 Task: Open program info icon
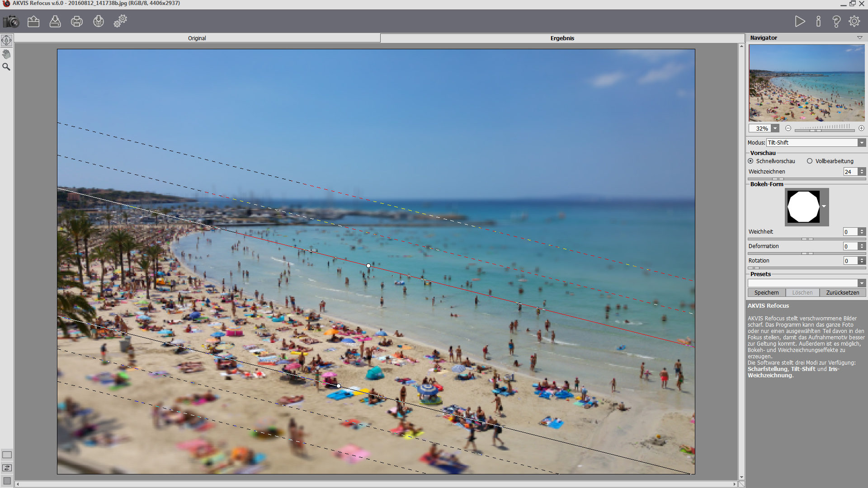coord(818,21)
